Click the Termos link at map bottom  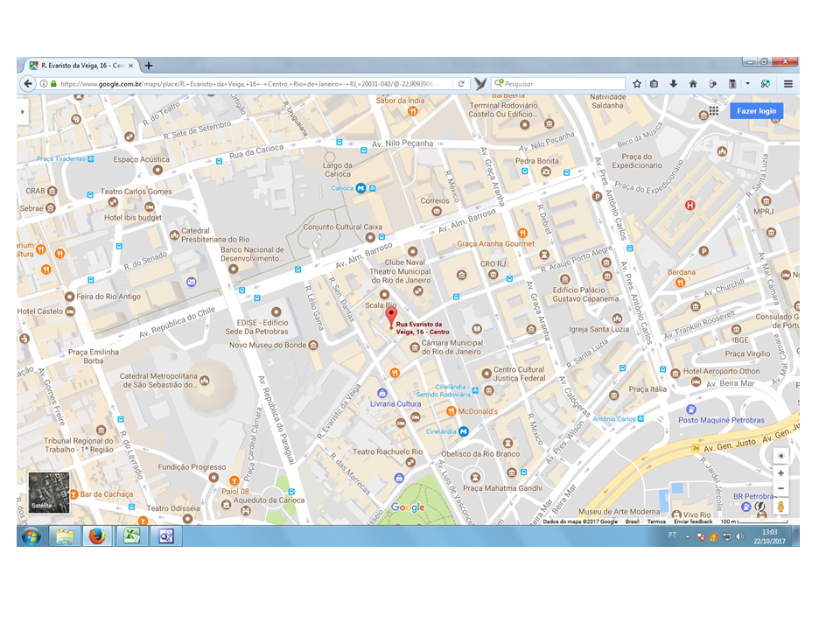(x=655, y=521)
